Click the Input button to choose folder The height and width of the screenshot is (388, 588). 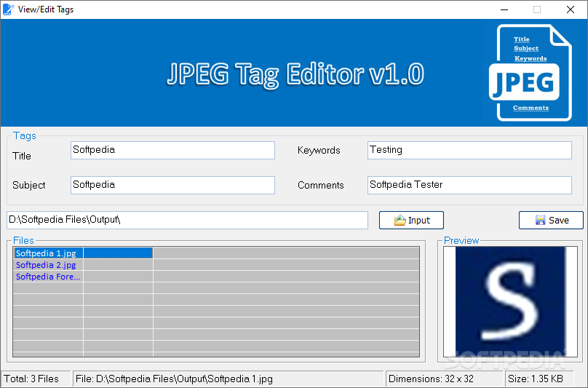[411, 221]
